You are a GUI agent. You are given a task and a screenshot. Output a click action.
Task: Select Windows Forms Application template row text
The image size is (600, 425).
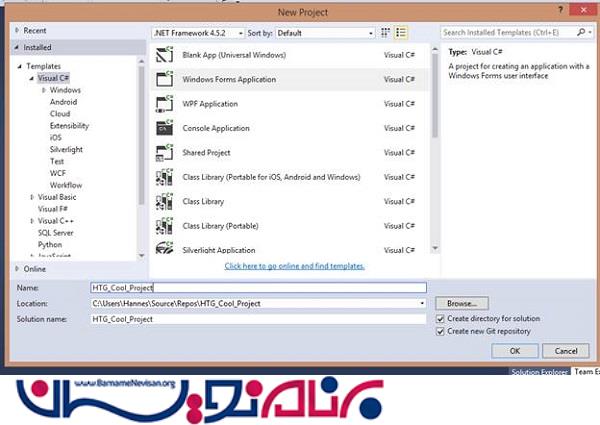click(x=229, y=80)
